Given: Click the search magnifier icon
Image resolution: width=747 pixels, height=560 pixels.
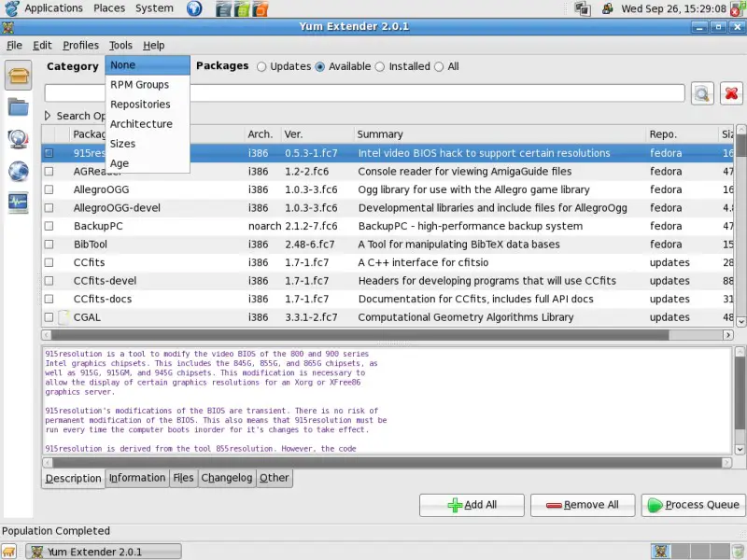Looking at the screenshot, I should tap(702, 93).
